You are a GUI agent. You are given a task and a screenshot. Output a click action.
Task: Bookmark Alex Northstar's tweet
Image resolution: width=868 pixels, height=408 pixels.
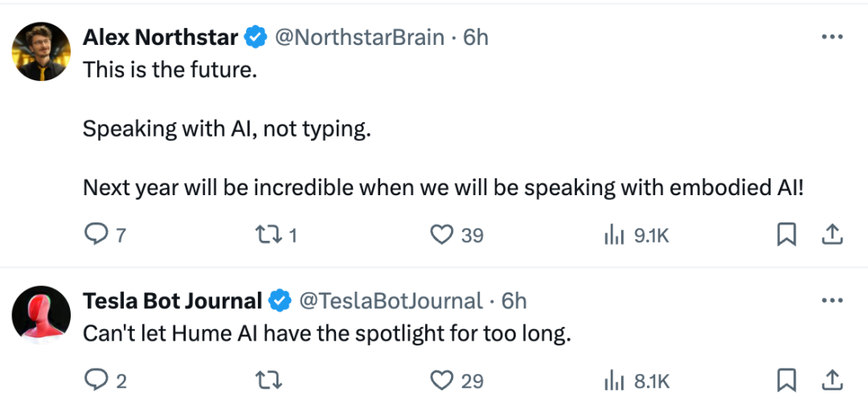tap(787, 235)
